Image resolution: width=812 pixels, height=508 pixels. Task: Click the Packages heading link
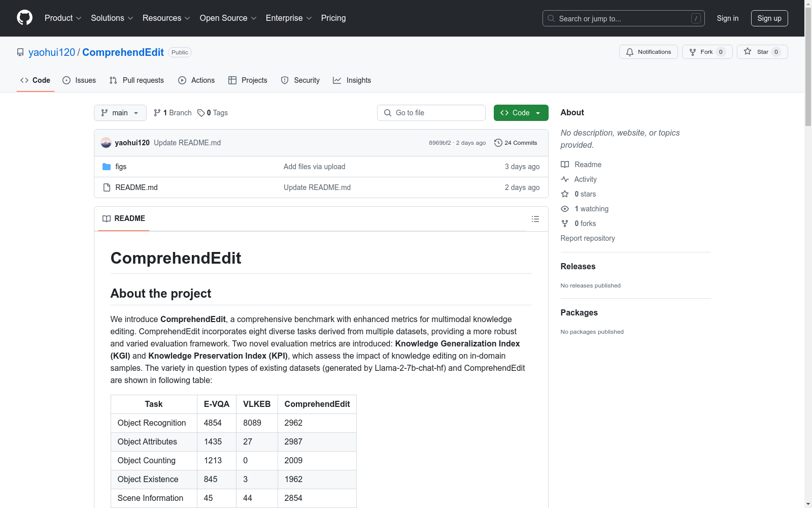coord(579,313)
